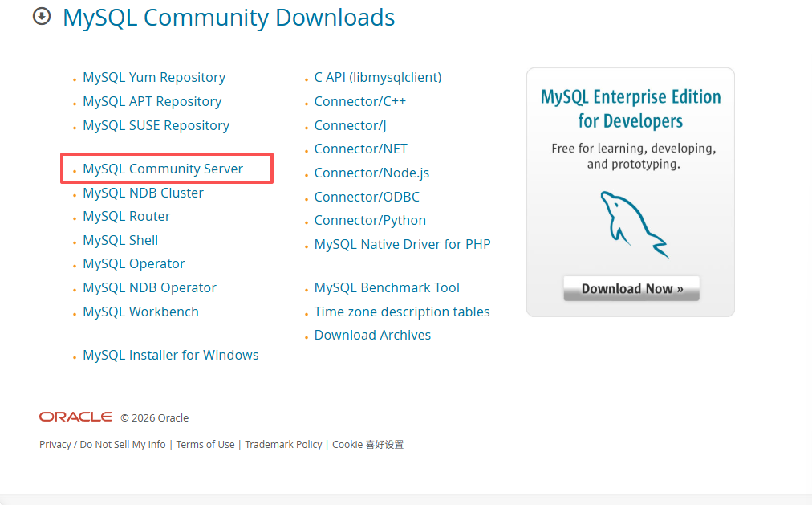Open the MySQL Community Server link

163,169
